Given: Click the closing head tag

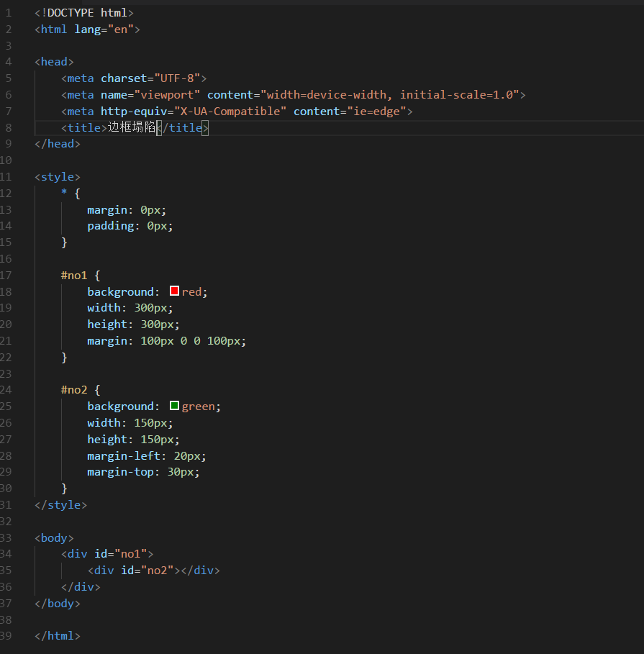Looking at the screenshot, I should pyautogui.click(x=58, y=144).
